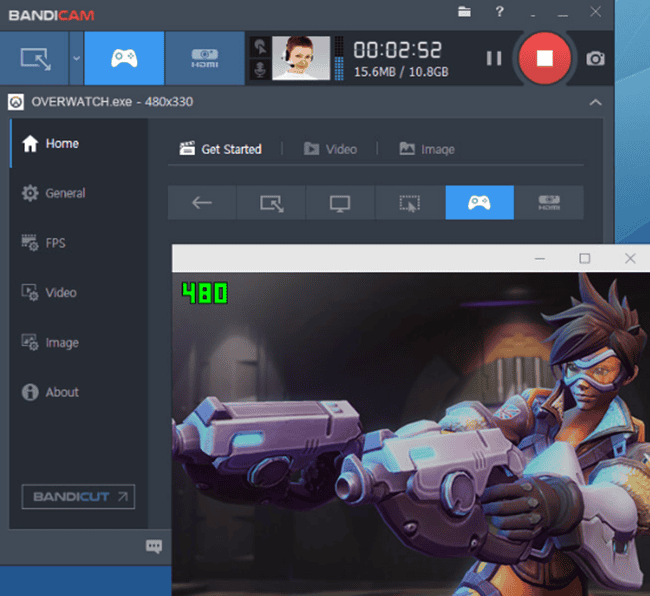Stop recording with the red button
The image size is (650, 596).
pos(545,58)
